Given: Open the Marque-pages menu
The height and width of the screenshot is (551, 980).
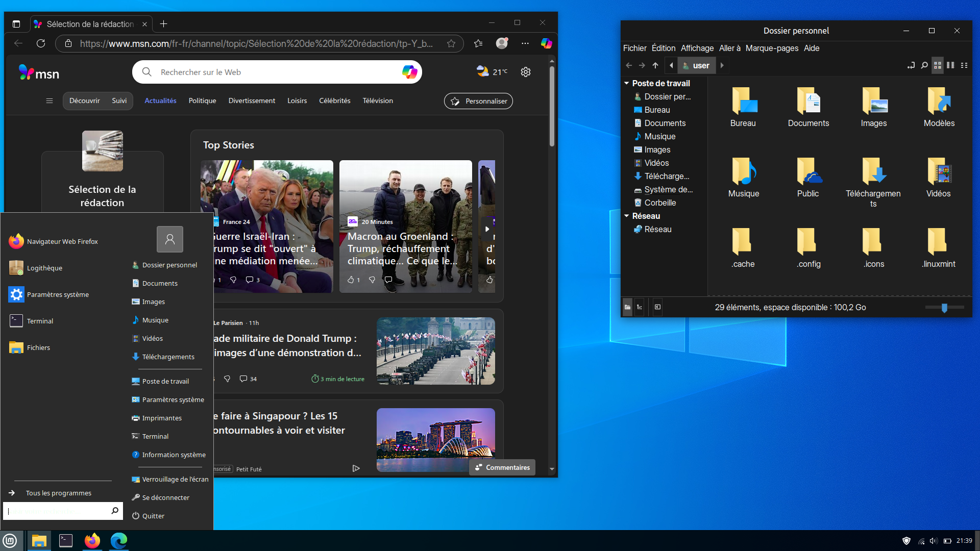Looking at the screenshot, I should point(772,48).
